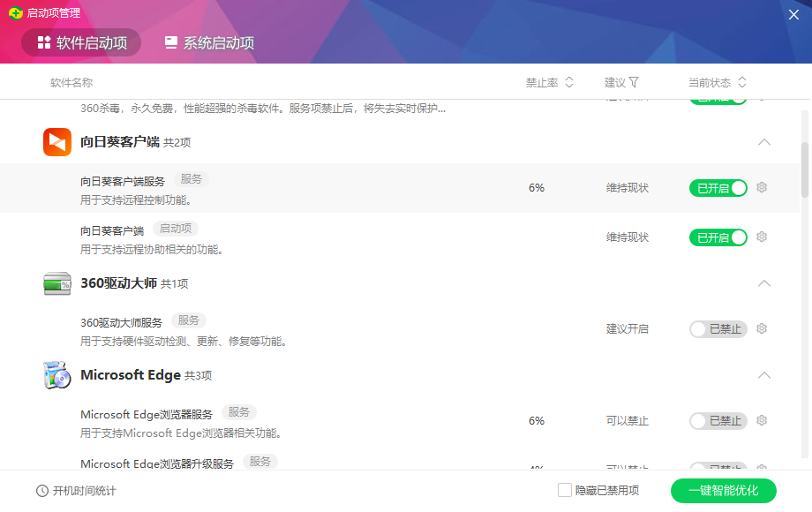Click the 用于支持远程控制功能 description
Screen dimensions: 812x512
pos(136,200)
